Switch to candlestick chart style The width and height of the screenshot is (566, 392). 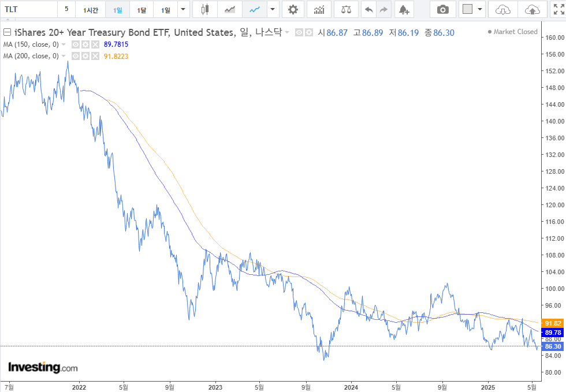click(x=205, y=9)
